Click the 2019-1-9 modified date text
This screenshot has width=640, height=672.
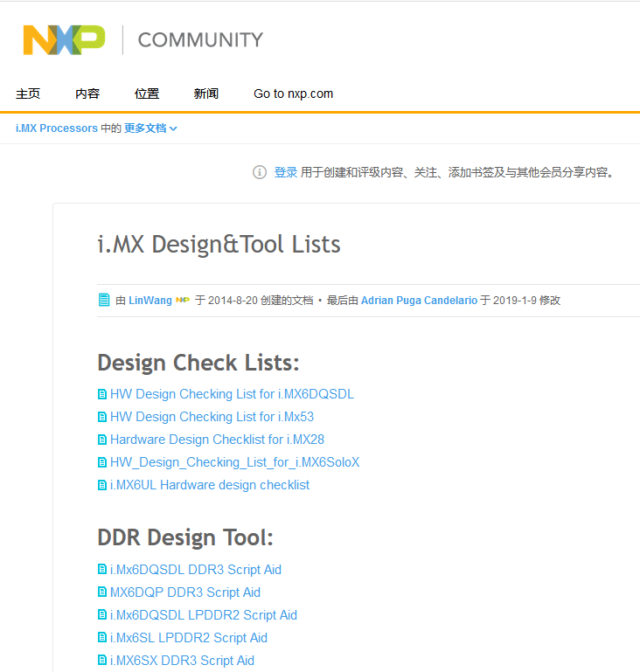[x=514, y=300]
